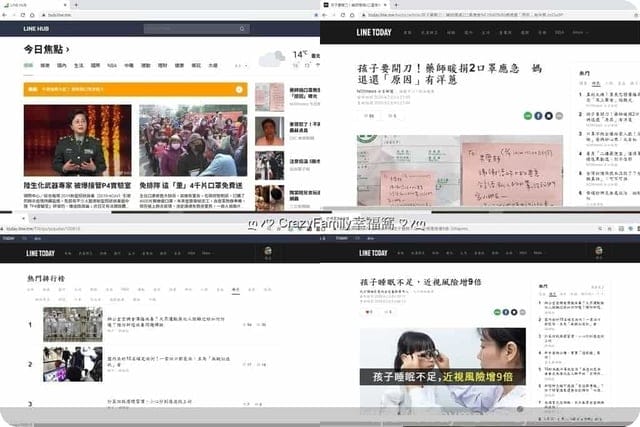Play the 孩子睡眠不足,近視風險增9倍 video
The image size is (640, 427).
point(443,371)
